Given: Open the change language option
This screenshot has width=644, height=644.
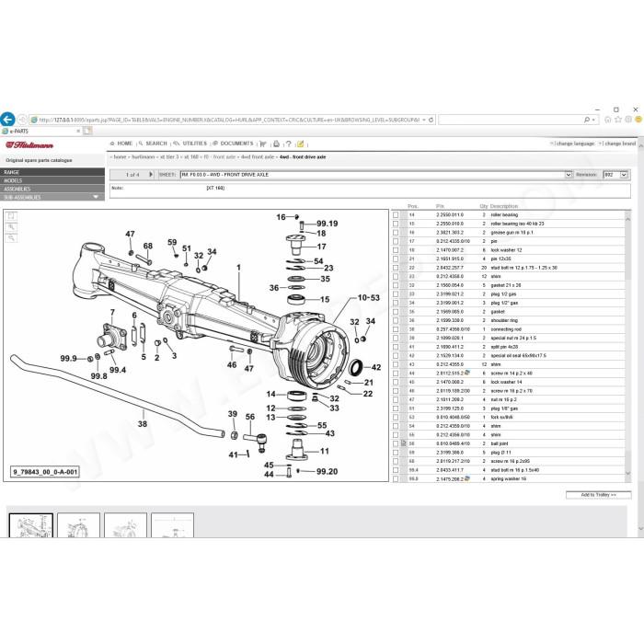Looking at the screenshot, I should pyautogui.click(x=573, y=144).
